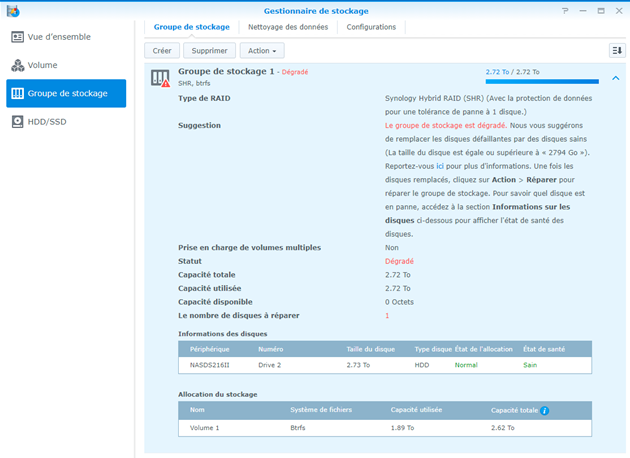Screen dimensions: 630x458
Task: Click the sort order icon button
Action: click(617, 51)
